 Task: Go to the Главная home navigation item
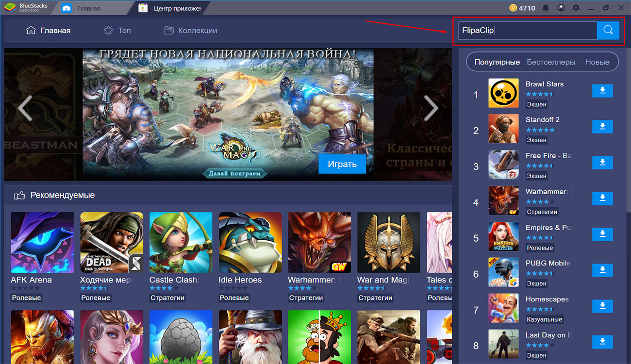(x=48, y=30)
